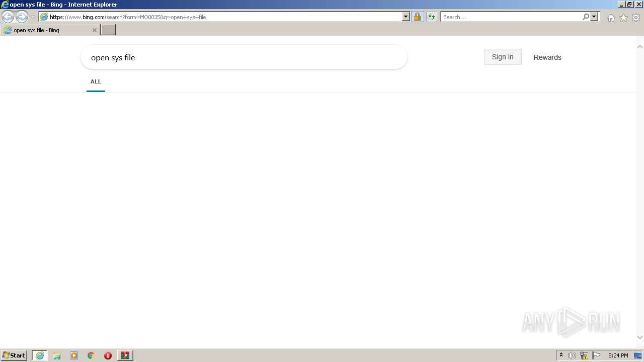Click the 8:24 PM system clock

(618, 355)
